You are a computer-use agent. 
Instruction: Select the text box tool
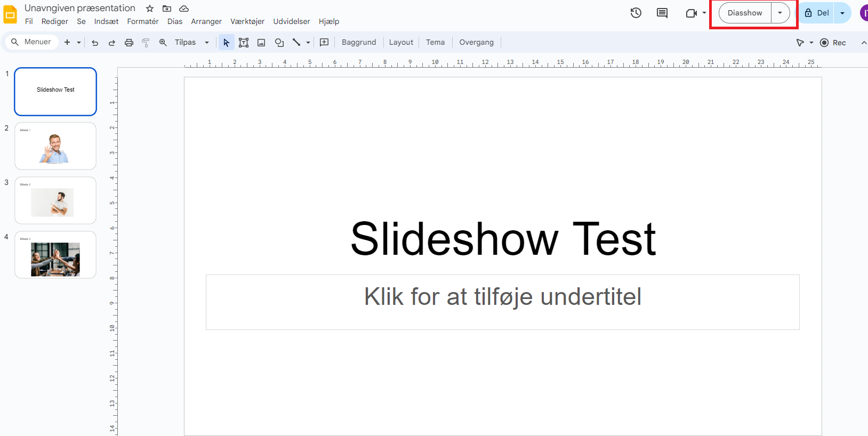(x=244, y=43)
